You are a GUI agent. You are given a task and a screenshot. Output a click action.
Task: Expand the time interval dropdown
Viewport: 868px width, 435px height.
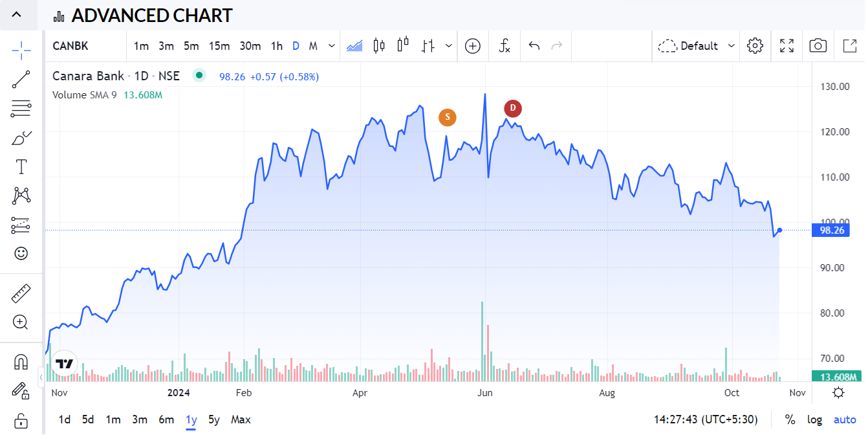332,46
